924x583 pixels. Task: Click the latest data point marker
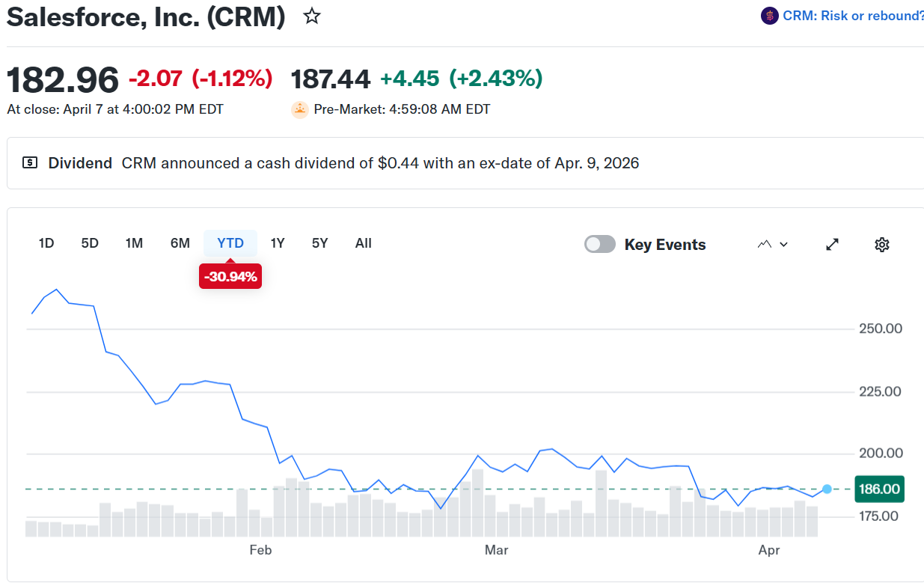click(827, 489)
